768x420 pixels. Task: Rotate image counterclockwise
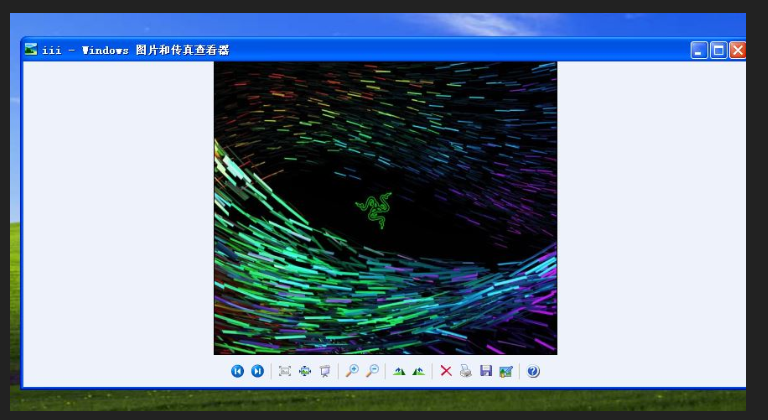418,371
